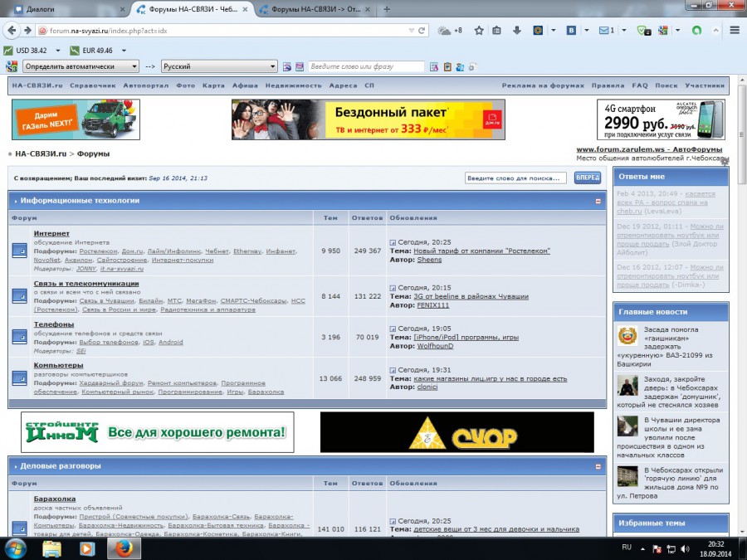Close the Форумы НА-СВЯЗИ - Чеб... tab

(246, 9)
